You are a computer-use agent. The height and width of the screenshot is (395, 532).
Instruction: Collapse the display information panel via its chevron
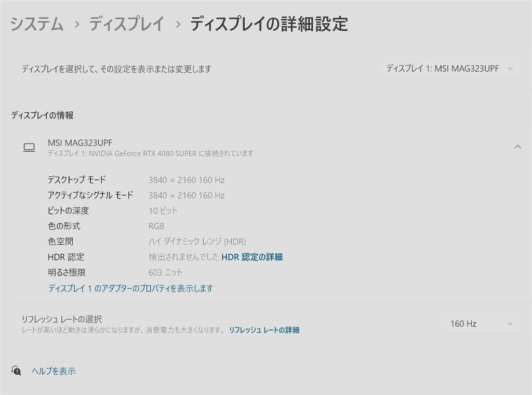[518, 147]
